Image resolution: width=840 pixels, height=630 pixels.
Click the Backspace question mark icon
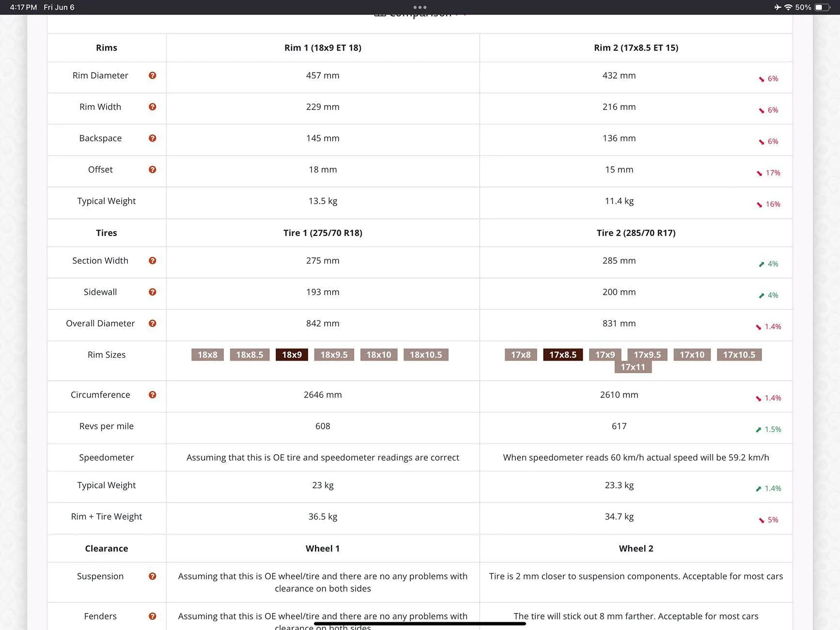[x=152, y=139]
